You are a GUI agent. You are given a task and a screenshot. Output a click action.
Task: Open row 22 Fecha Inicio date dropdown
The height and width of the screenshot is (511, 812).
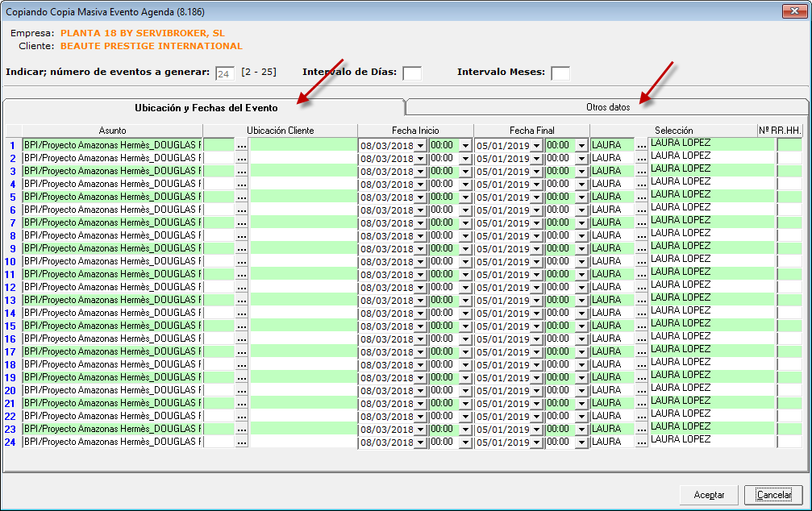pos(420,416)
